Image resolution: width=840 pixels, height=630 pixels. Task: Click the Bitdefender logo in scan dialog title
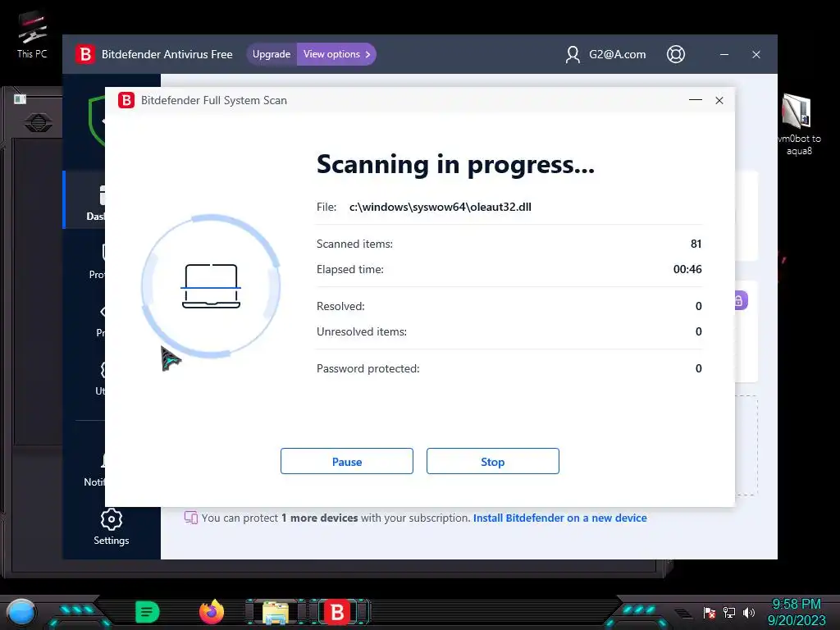[126, 100]
